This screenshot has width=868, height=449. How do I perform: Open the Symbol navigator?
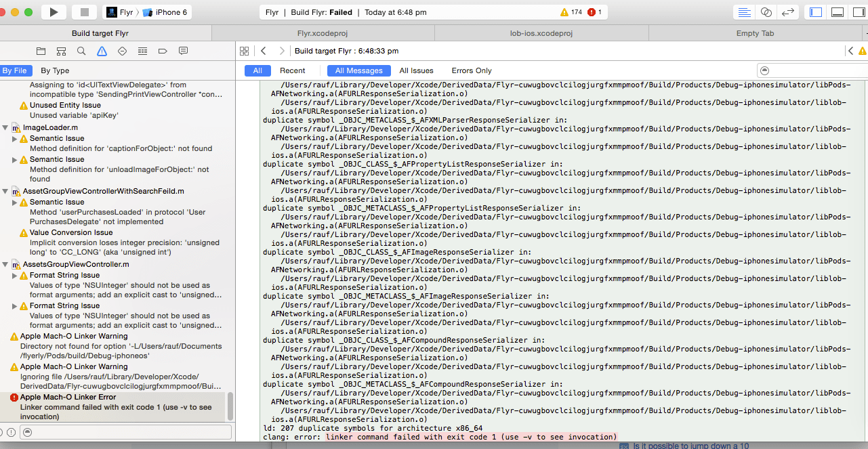click(x=61, y=51)
